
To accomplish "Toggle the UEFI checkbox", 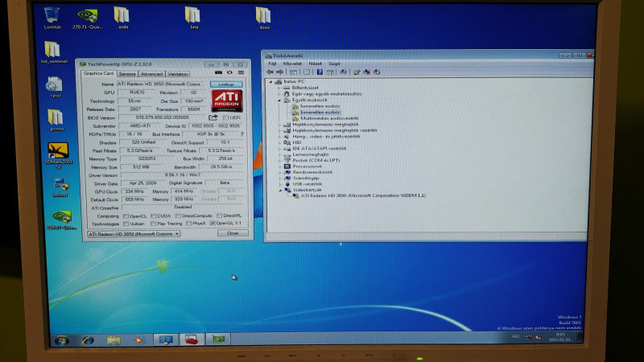I will click(225, 117).
